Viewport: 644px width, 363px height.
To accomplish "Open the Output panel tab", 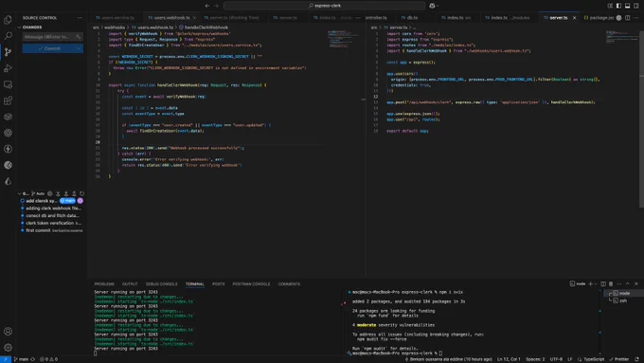I will tap(130, 284).
